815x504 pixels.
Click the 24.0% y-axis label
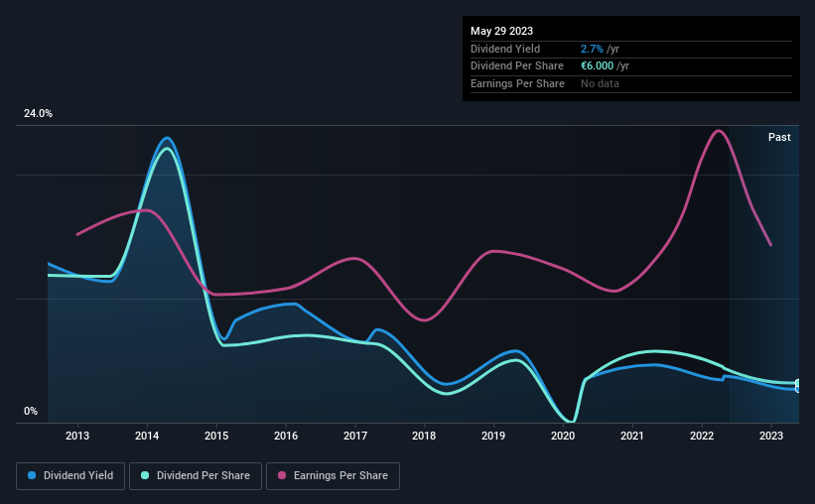click(38, 114)
